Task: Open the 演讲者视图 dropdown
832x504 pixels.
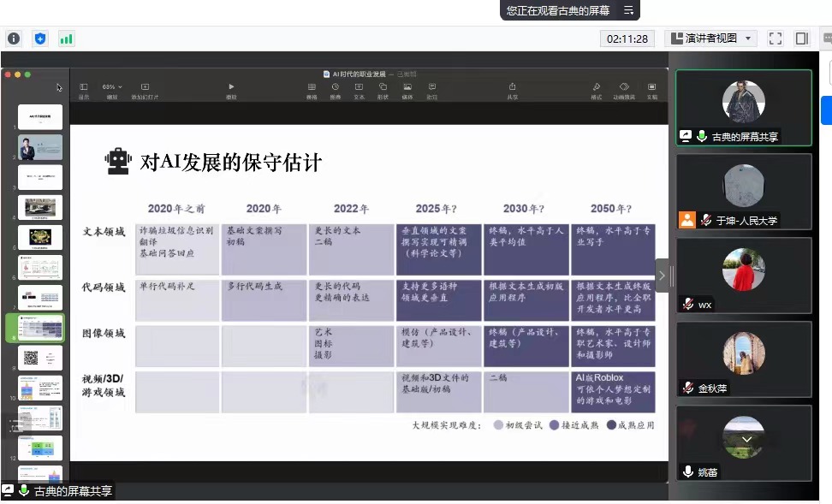Action: pyautogui.click(x=710, y=39)
